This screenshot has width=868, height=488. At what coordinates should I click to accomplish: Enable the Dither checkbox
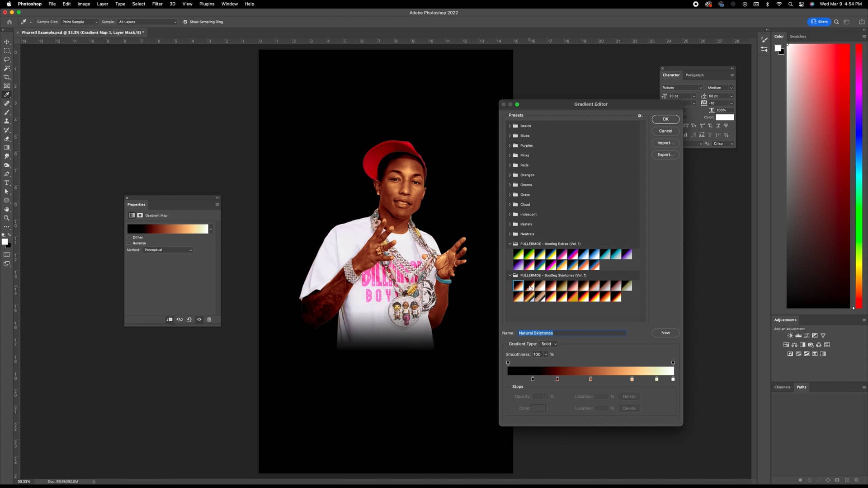point(129,237)
